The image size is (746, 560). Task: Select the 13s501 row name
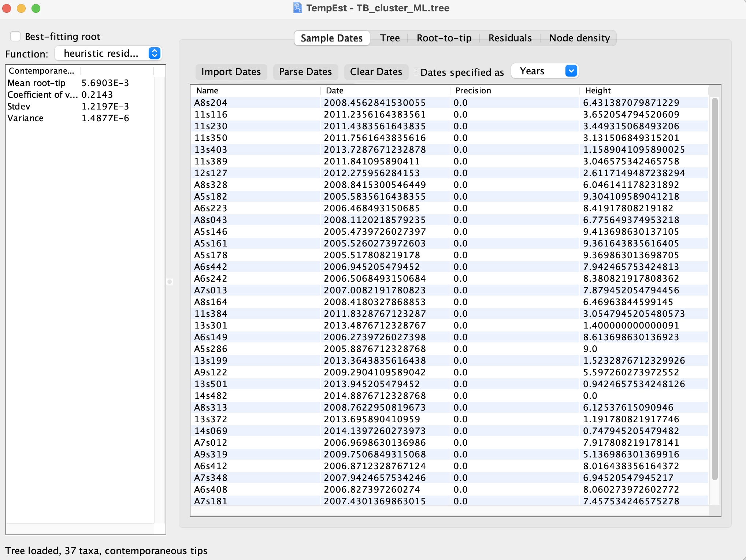pos(211,384)
